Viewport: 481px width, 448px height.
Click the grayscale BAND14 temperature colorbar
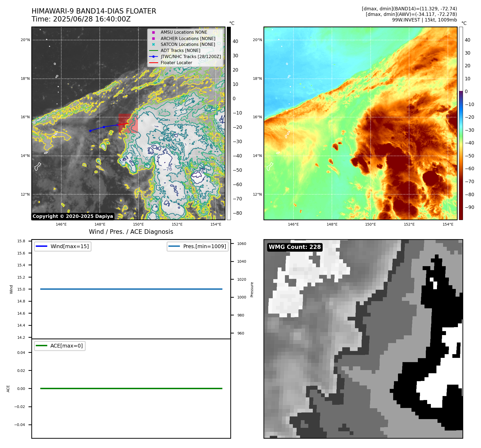point(229,123)
